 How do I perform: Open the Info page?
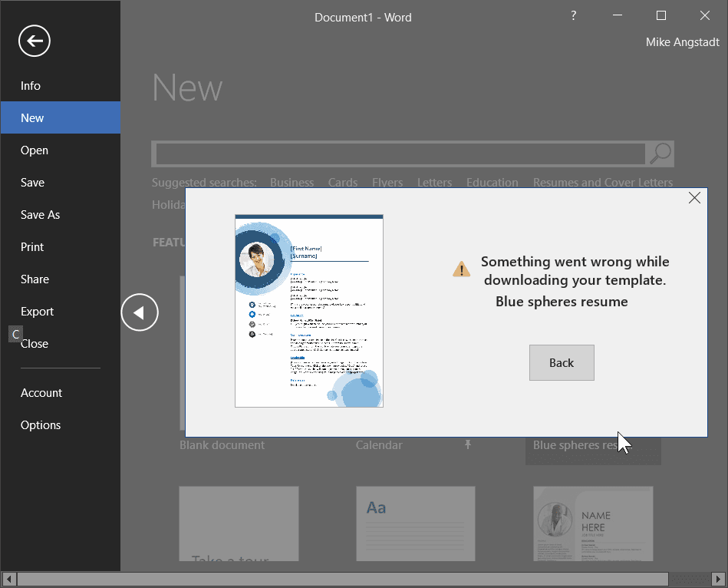tap(31, 86)
